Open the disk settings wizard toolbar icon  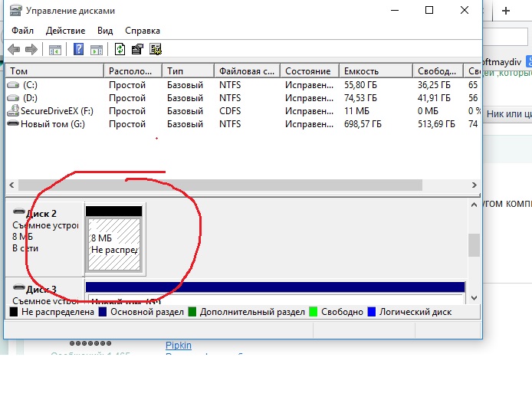pos(156,50)
